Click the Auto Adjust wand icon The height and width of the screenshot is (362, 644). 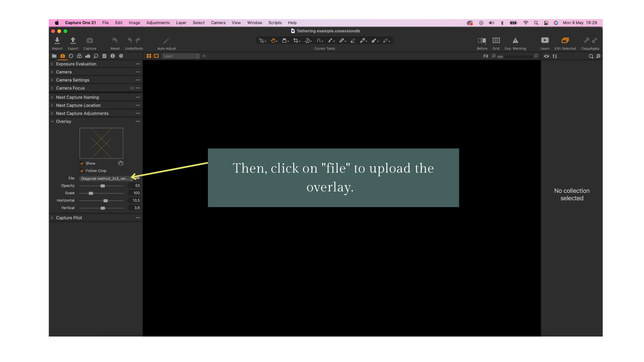point(166,41)
